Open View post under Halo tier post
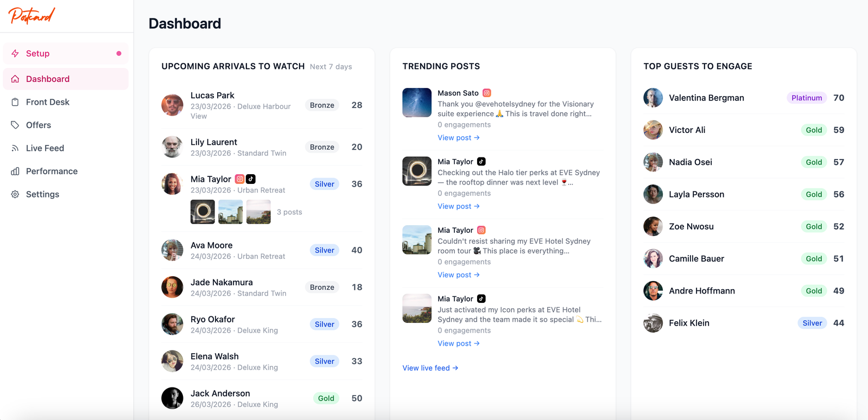The height and width of the screenshot is (420, 868). coord(459,206)
